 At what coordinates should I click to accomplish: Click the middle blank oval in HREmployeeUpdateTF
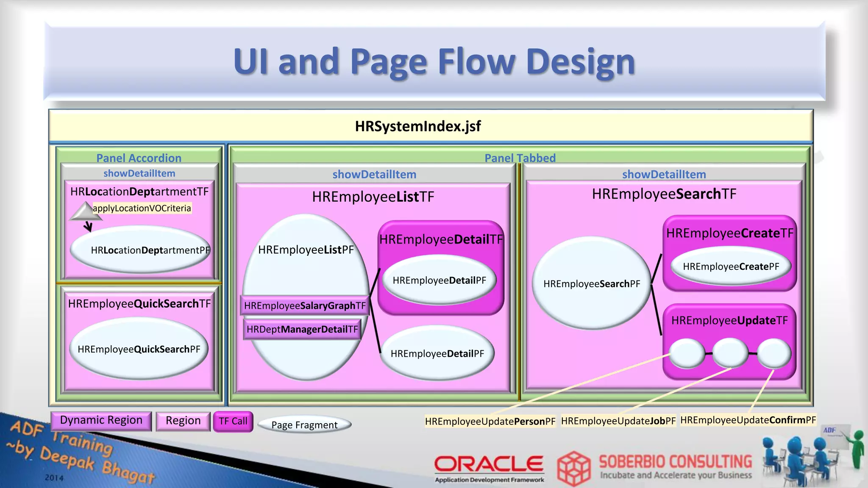pyautogui.click(x=730, y=352)
